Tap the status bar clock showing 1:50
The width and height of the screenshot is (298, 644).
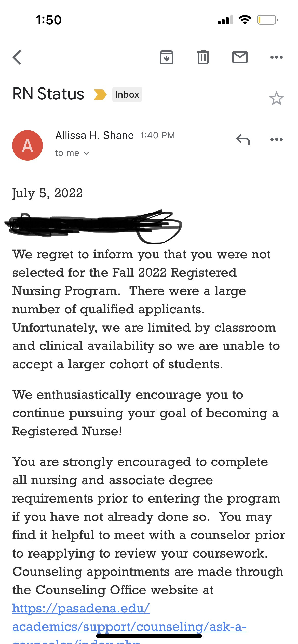pos(49,20)
